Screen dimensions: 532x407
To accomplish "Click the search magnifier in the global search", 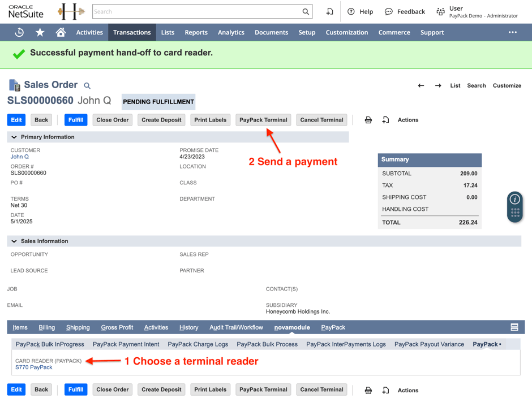I will pyautogui.click(x=306, y=11).
